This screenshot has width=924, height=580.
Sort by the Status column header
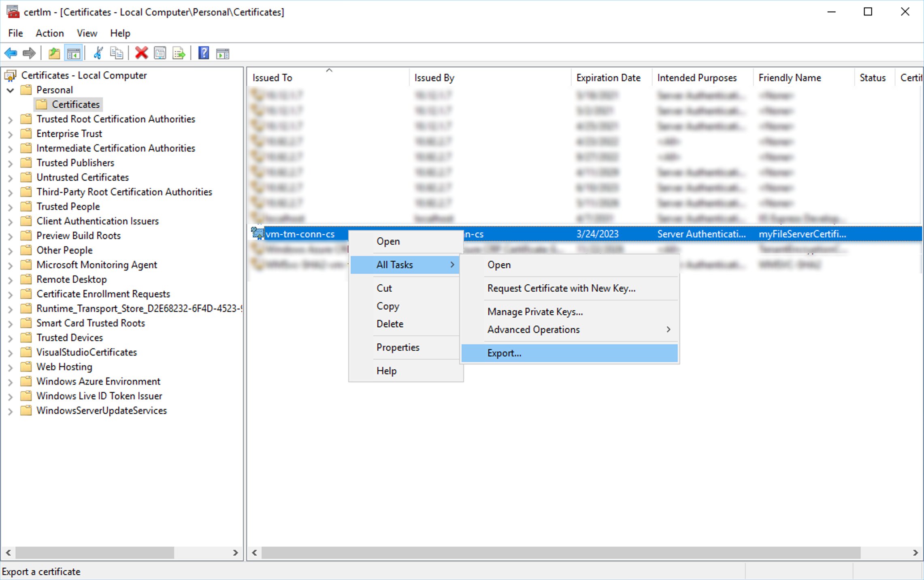[875, 77]
